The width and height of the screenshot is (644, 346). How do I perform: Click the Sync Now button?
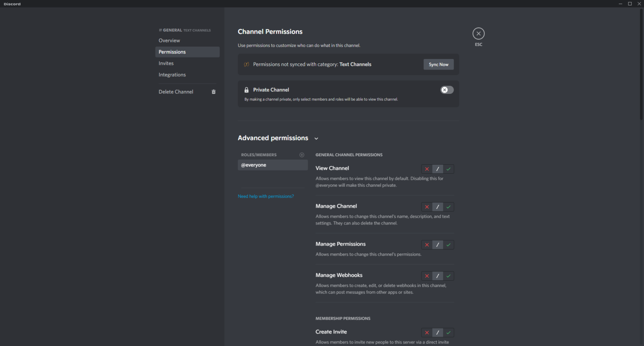(438, 65)
